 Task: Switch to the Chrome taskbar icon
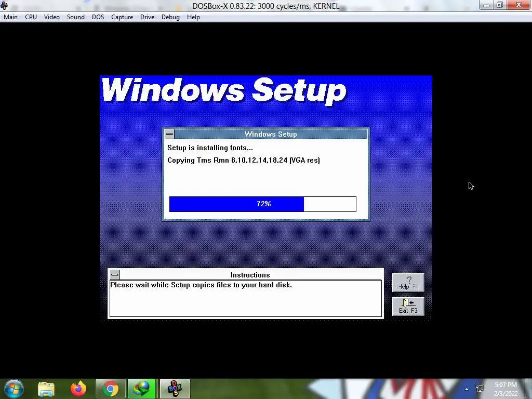tap(111, 389)
